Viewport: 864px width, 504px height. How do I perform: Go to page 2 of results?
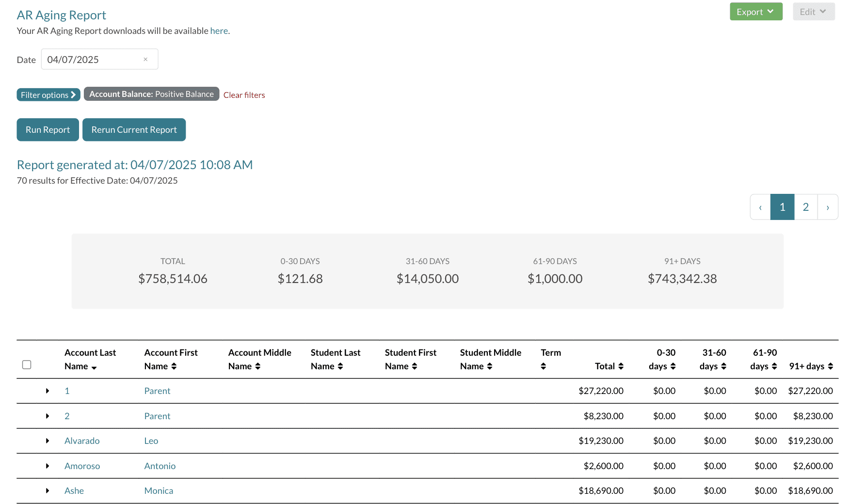[x=805, y=207]
